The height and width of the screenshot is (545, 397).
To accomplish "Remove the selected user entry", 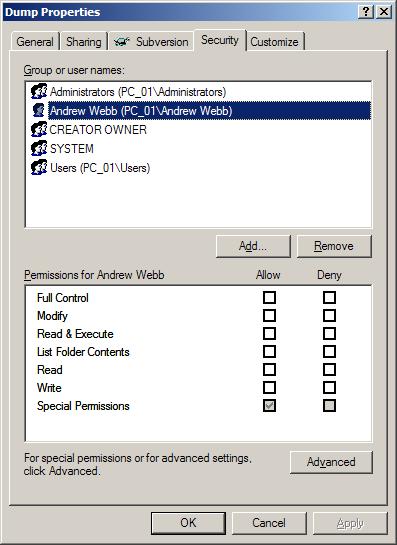I will point(334,246).
